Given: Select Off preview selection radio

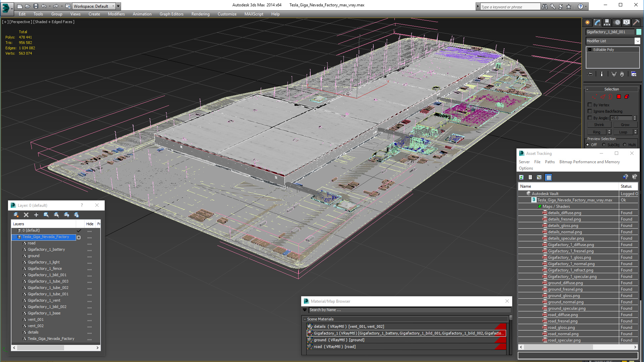Looking at the screenshot, I should (x=588, y=145).
